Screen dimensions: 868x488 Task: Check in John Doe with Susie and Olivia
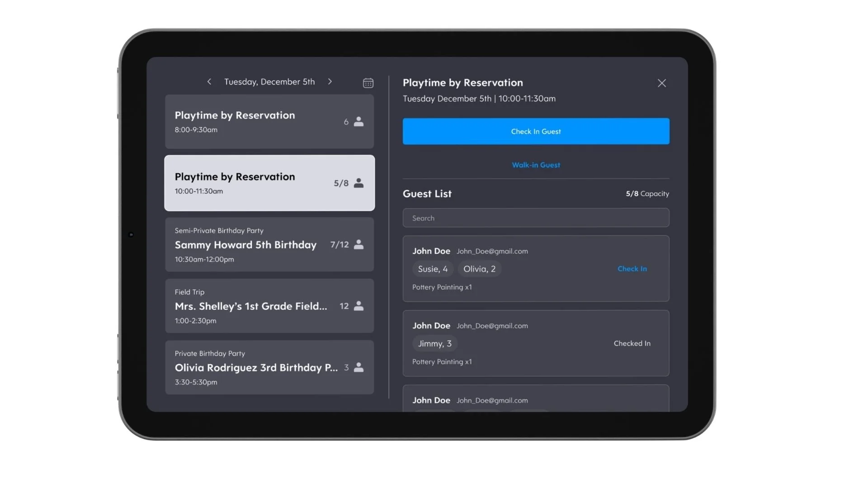pyautogui.click(x=632, y=269)
